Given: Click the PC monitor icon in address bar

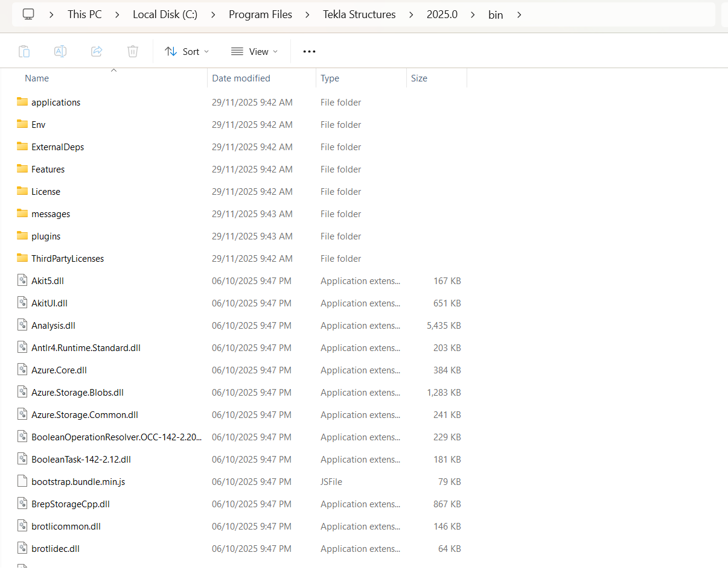Looking at the screenshot, I should coord(28,14).
